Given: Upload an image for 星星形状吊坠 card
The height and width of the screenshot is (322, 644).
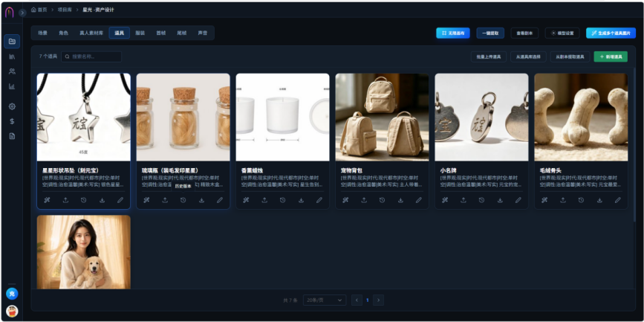Looking at the screenshot, I should [65, 200].
